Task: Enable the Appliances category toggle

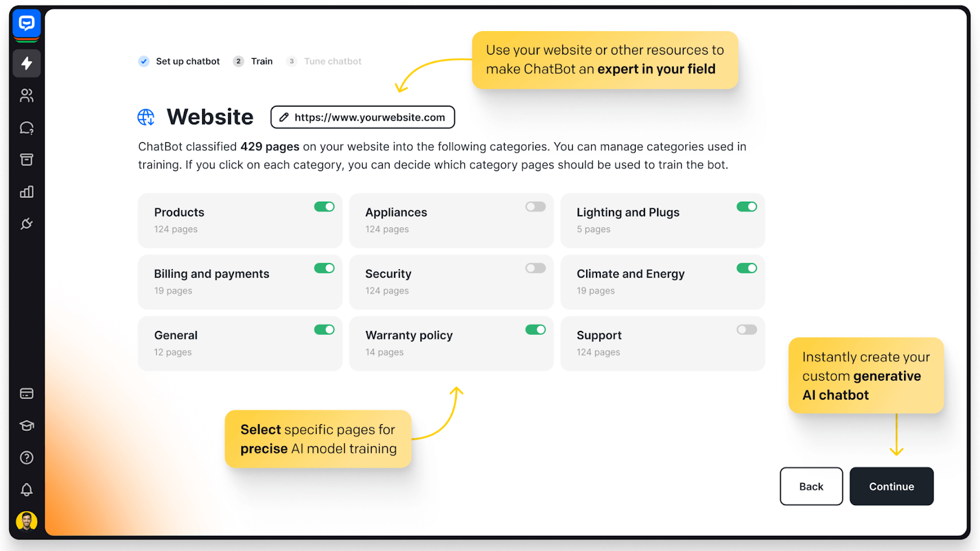Action: tap(535, 207)
